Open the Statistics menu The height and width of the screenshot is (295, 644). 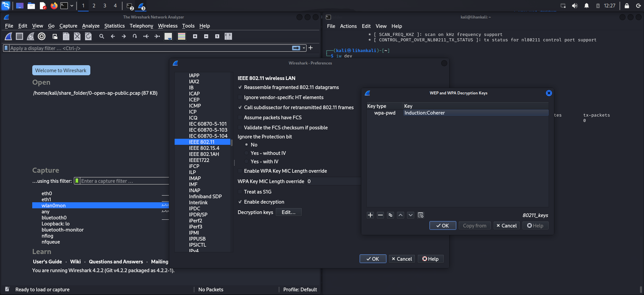tap(114, 26)
